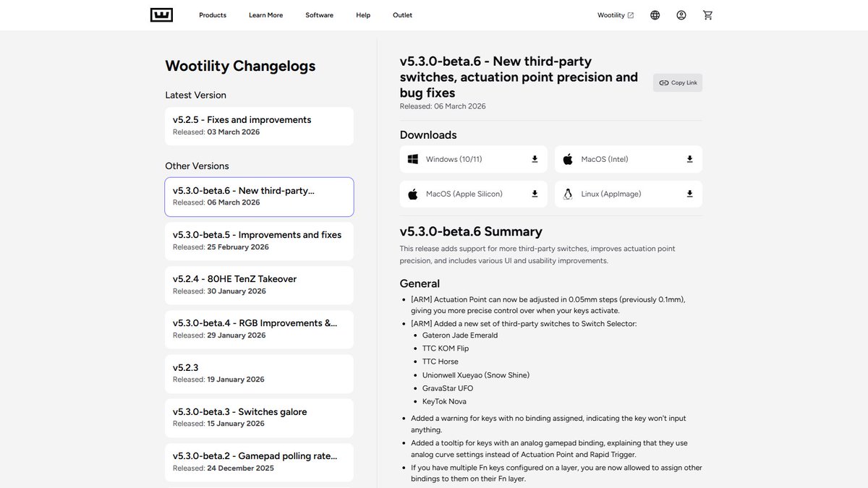This screenshot has width=868, height=488.
Task: Click download arrow for MacOS (Intel)
Action: pos(689,159)
